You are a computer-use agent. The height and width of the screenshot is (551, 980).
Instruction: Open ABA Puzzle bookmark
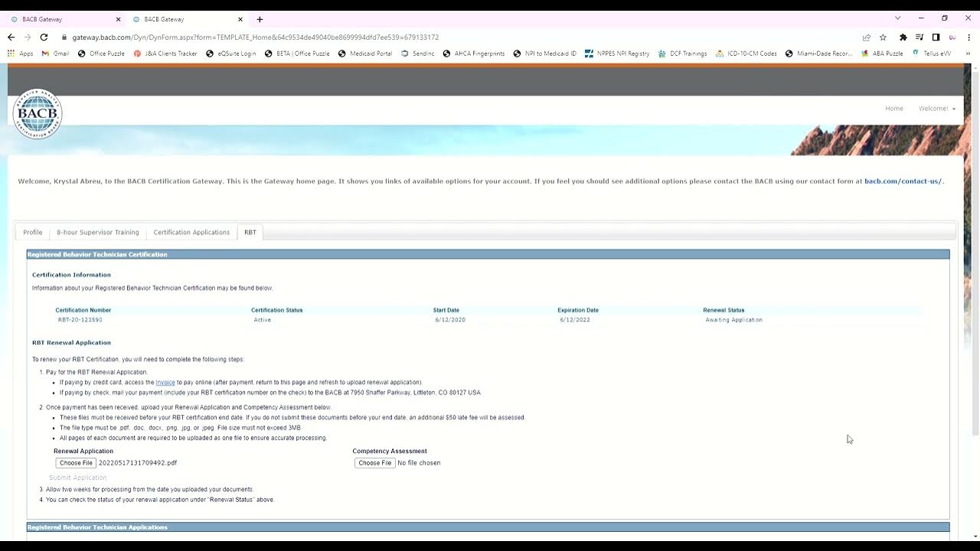pos(882,54)
